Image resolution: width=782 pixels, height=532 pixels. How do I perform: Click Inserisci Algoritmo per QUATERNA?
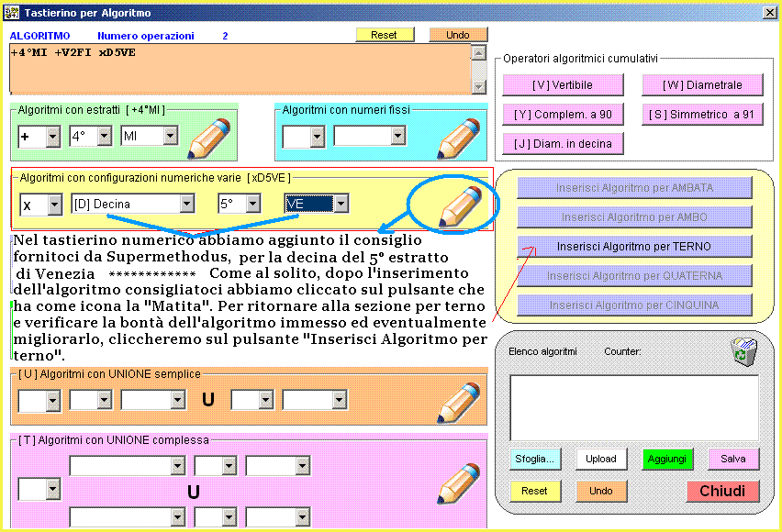(634, 276)
